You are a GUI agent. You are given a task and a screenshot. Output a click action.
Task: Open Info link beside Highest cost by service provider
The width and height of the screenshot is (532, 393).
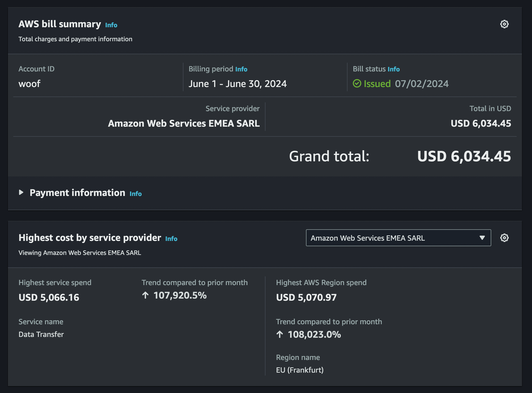coord(171,239)
